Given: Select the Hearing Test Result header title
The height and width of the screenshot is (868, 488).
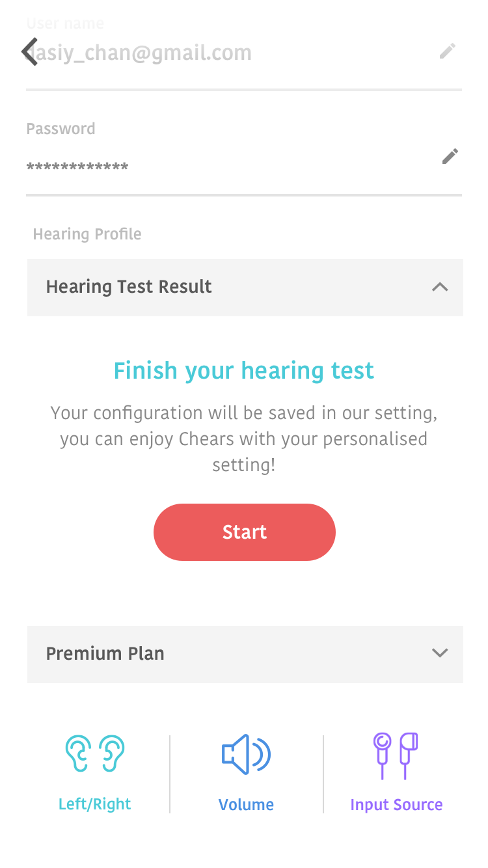Looking at the screenshot, I should (129, 287).
